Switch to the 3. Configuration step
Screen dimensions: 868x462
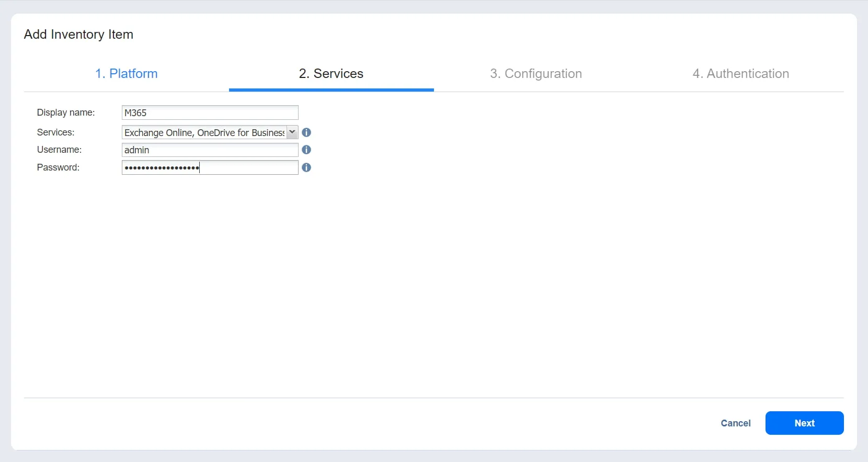click(535, 74)
